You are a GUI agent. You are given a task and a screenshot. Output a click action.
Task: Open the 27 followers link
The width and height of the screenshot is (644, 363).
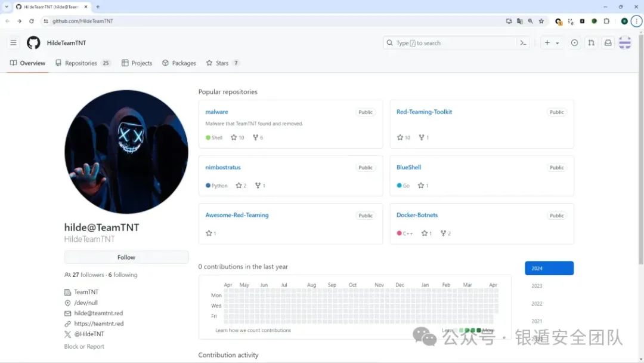click(x=88, y=275)
